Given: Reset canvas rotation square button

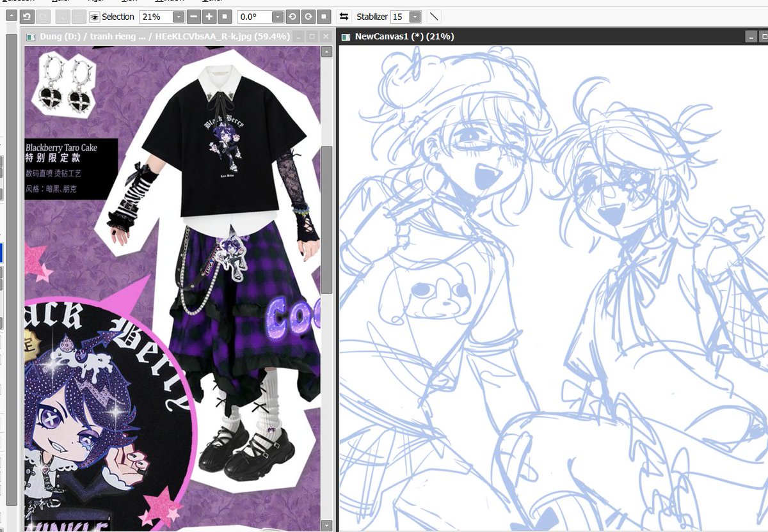Looking at the screenshot, I should point(324,17).
